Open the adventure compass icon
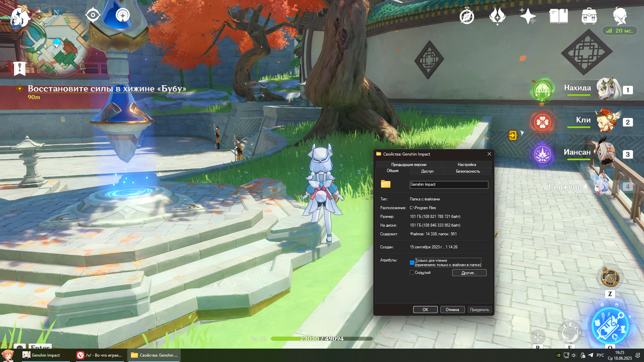Screen dimensions: 644x362 tap(467, 16)
